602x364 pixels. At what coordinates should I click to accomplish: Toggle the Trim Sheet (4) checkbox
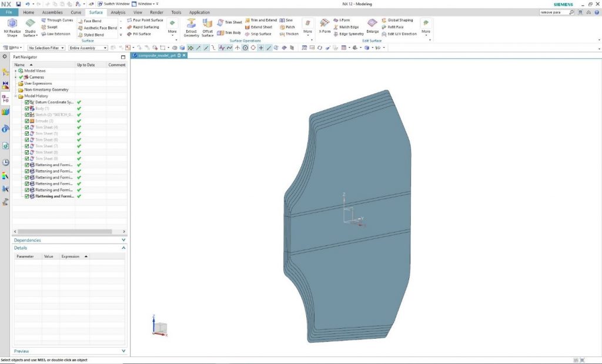(27, 127)
